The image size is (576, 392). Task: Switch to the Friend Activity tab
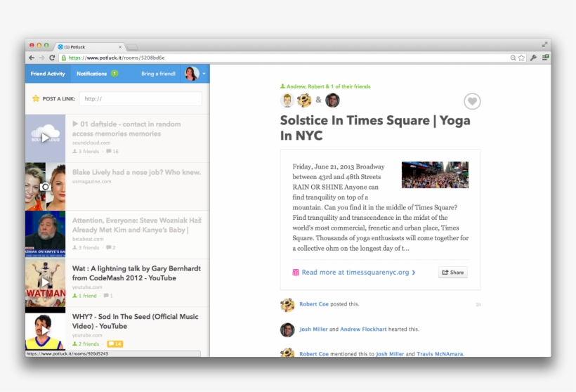(48, 74)
